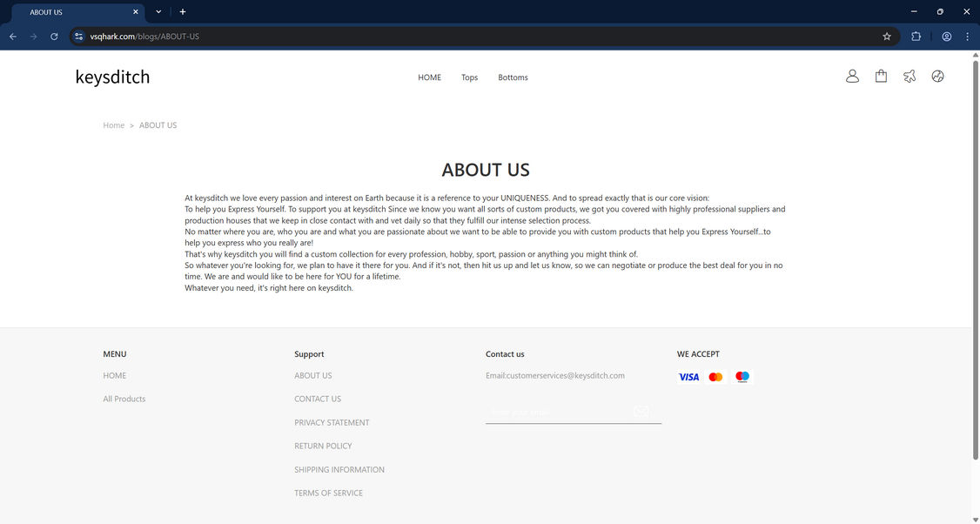Click the Contact us footer heading
Screen dimensions: 980x524
[505, 354]
